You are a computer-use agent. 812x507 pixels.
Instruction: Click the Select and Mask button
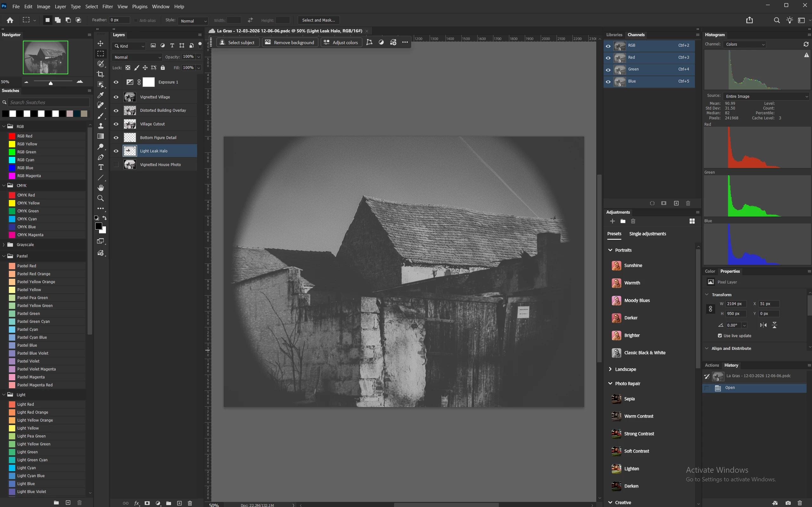[318, 20]
